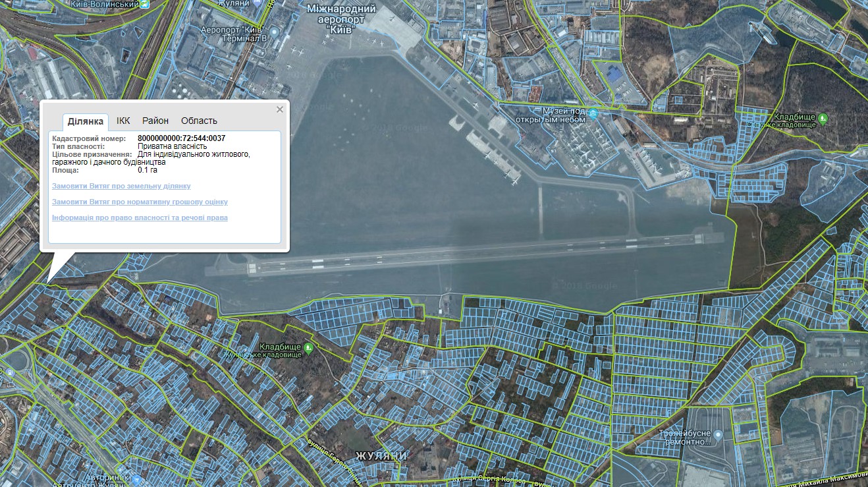Click the Міжнародний аеропорт Київ label
The height and width of the screenshot is (487, 868).
click(341, 20)
